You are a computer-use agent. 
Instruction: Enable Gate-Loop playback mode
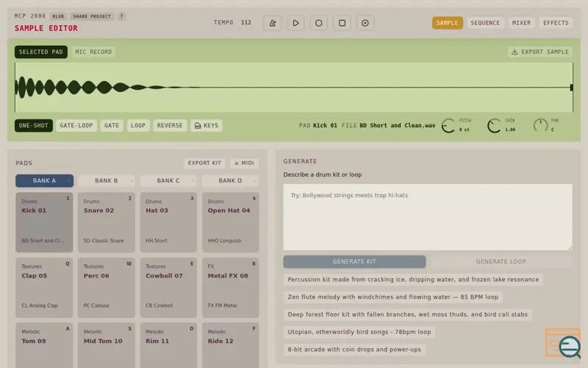[x=76, y=125]
